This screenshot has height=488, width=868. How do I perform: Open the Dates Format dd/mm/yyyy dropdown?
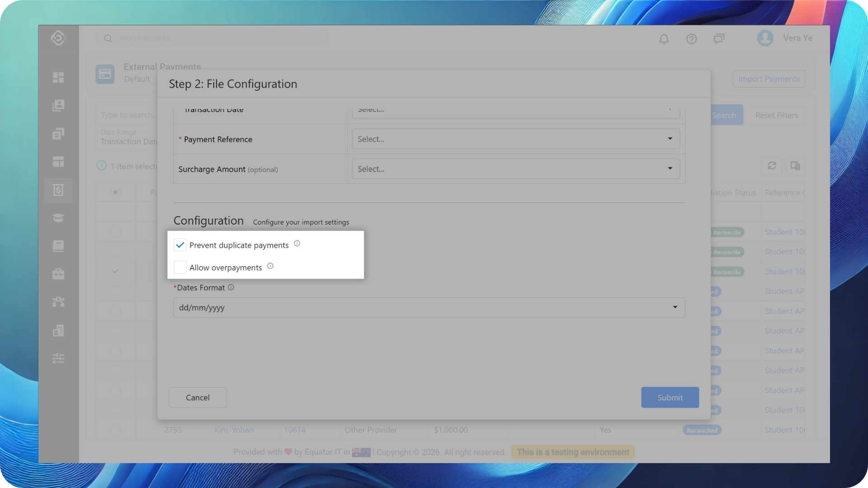[429, 308]
